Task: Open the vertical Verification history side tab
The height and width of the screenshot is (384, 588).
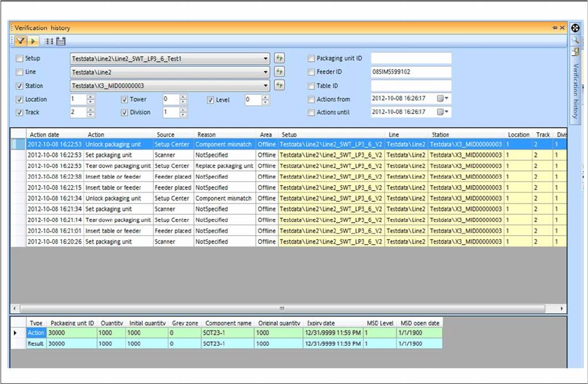Action: pyautogui.click(x=575, y=91)
